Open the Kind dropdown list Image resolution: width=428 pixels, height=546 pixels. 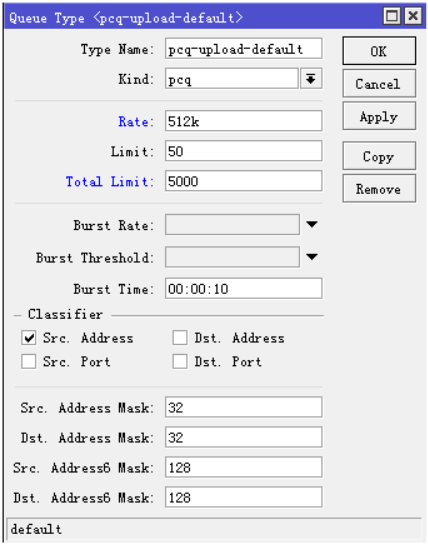click(311, 79)
